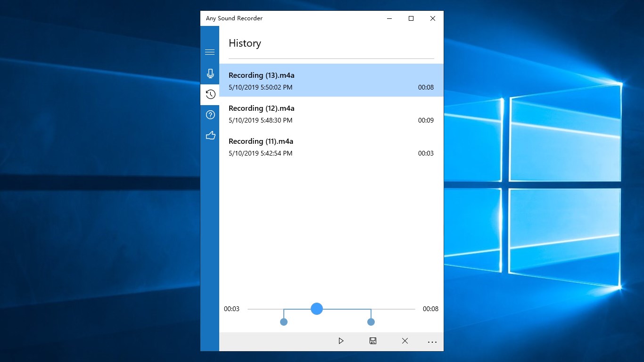Save the trimmed recording
Screen dimensions: 644x362
click(373, 341)
